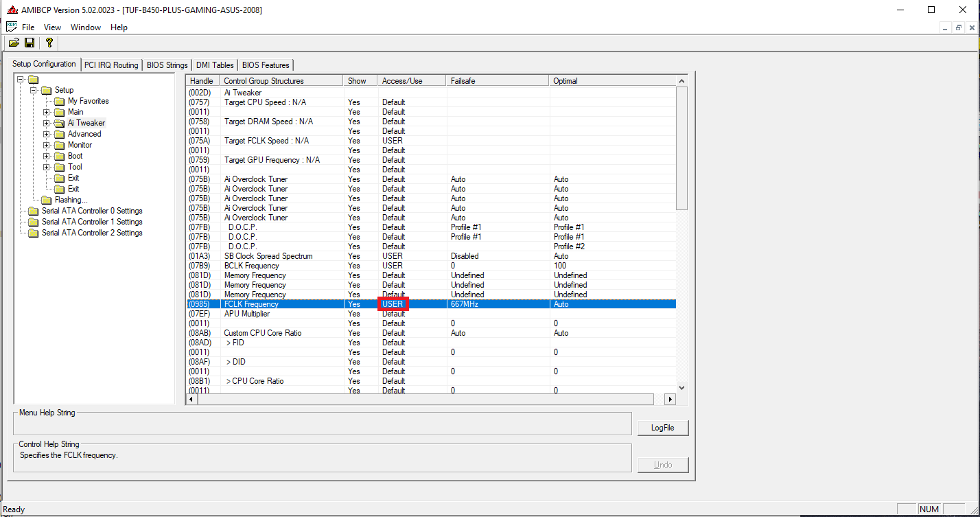Click the Failsafe column header
Viewport: 980px width, 517px height.
[x=498, y=81]
